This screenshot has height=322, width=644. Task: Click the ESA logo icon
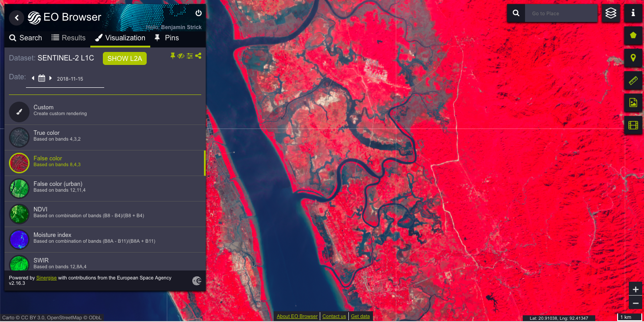[197, 281]
